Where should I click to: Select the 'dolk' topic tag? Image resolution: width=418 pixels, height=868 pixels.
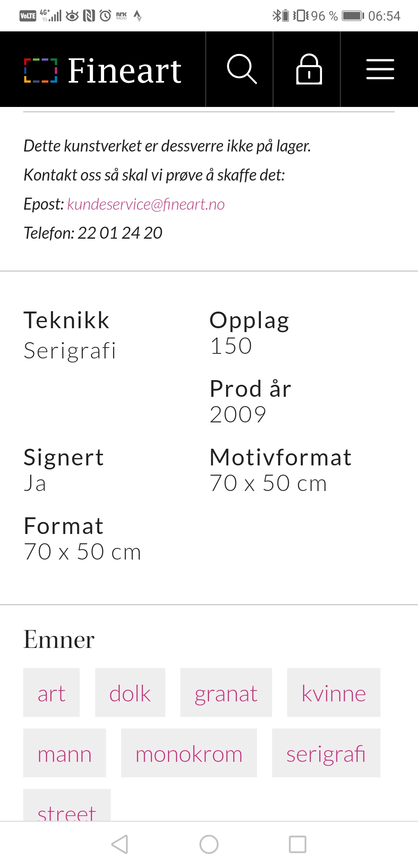click(x=130, y=692)
